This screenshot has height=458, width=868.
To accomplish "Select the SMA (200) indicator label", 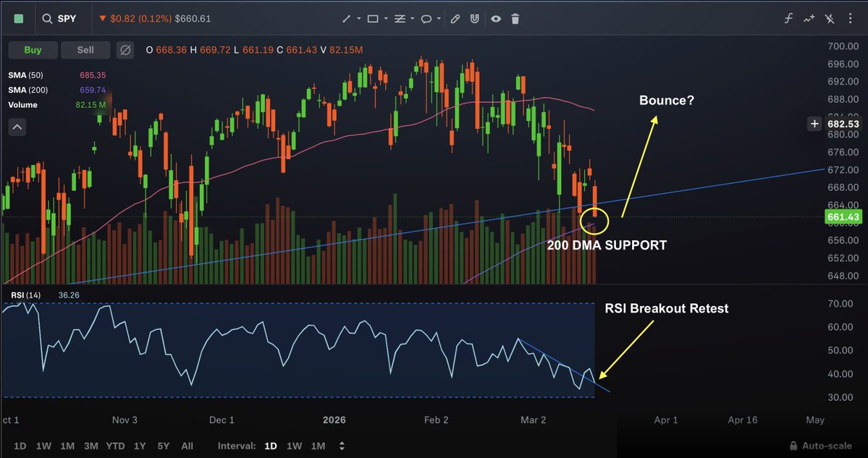I will 28,90.
